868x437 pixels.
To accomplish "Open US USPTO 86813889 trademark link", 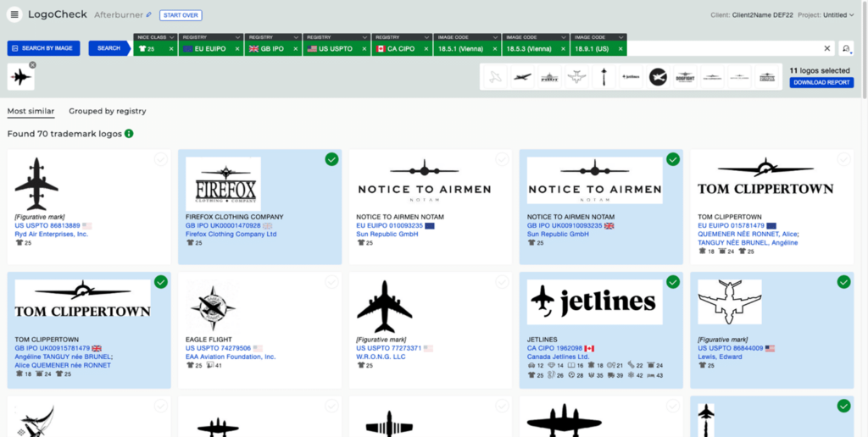I will point(47,225).
